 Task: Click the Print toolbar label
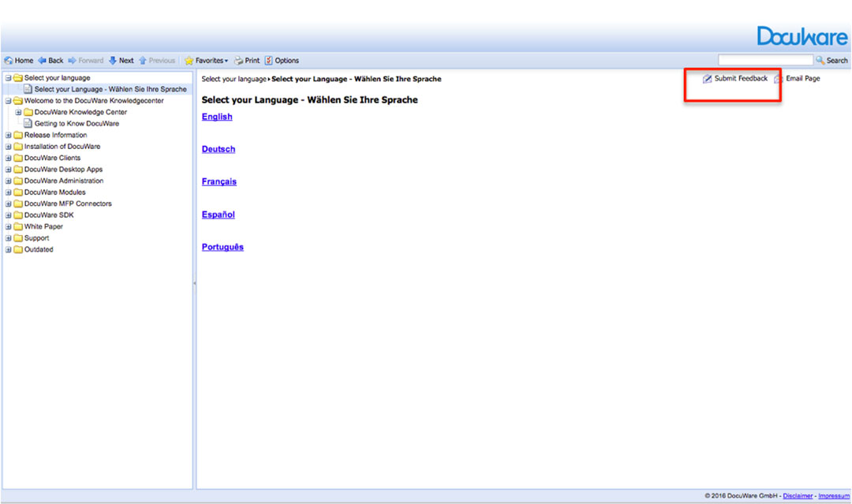coord(252,60)
